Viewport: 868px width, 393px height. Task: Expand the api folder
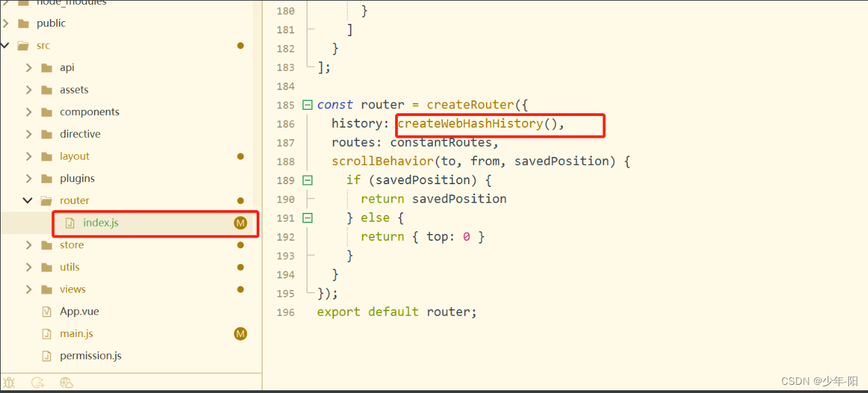click(x=29, y=67)
